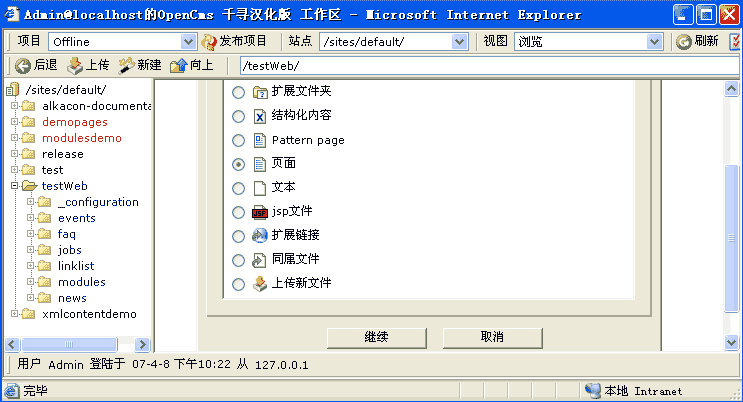Click the /testWeb/ path input field
743x402 pixels.
(489, 65)
